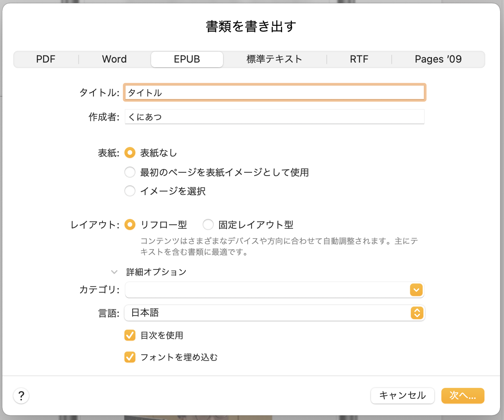Open the カテゴリ dropdown chevron icon
This screenshot has height=420, width=504.
[416, 290]
